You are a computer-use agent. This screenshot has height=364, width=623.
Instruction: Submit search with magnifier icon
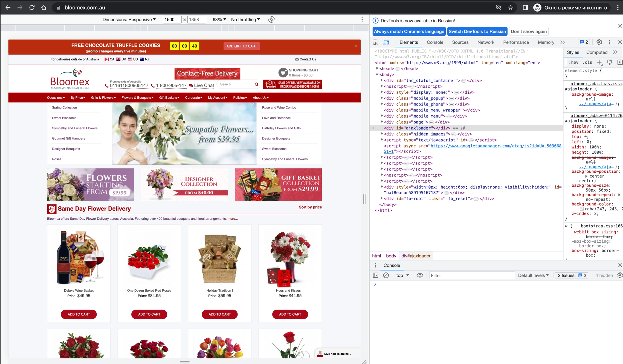pos(256,84)
